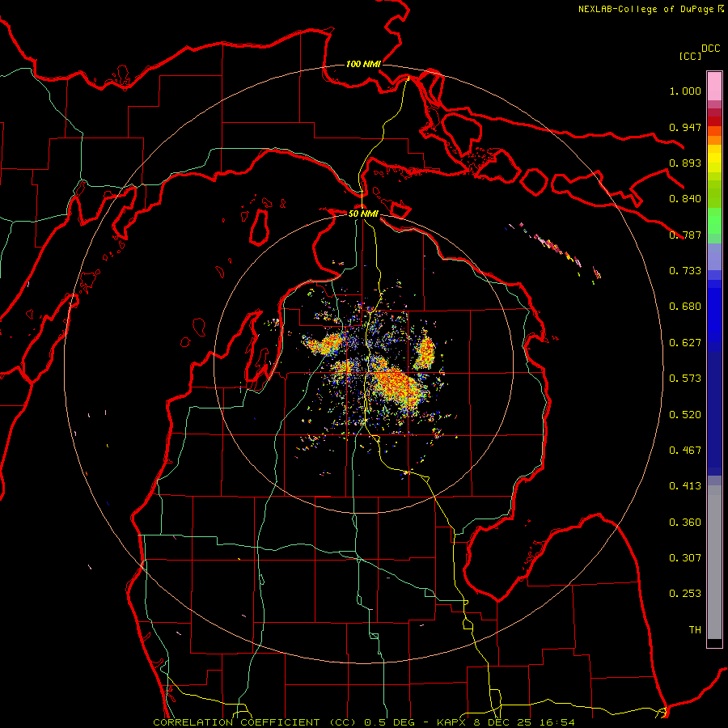Click the pink top segment of the color bar
The height and width of the screenshot is (728, 728).
tap(714, 87)
